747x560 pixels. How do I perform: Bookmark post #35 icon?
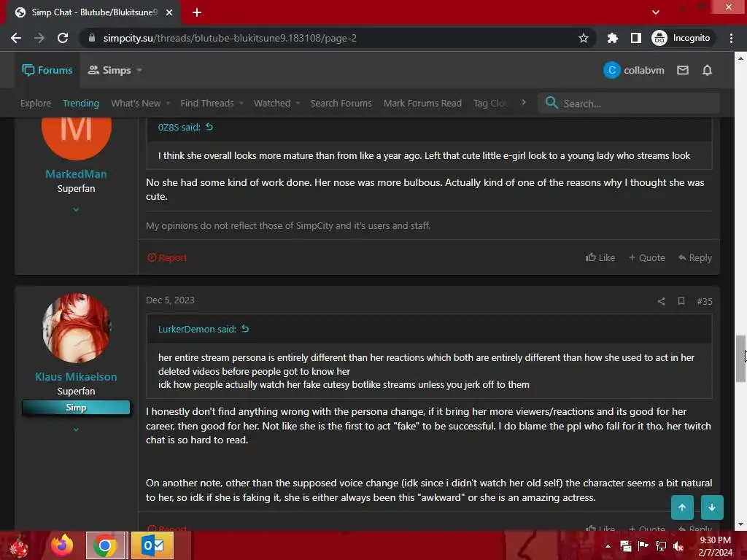681,301
